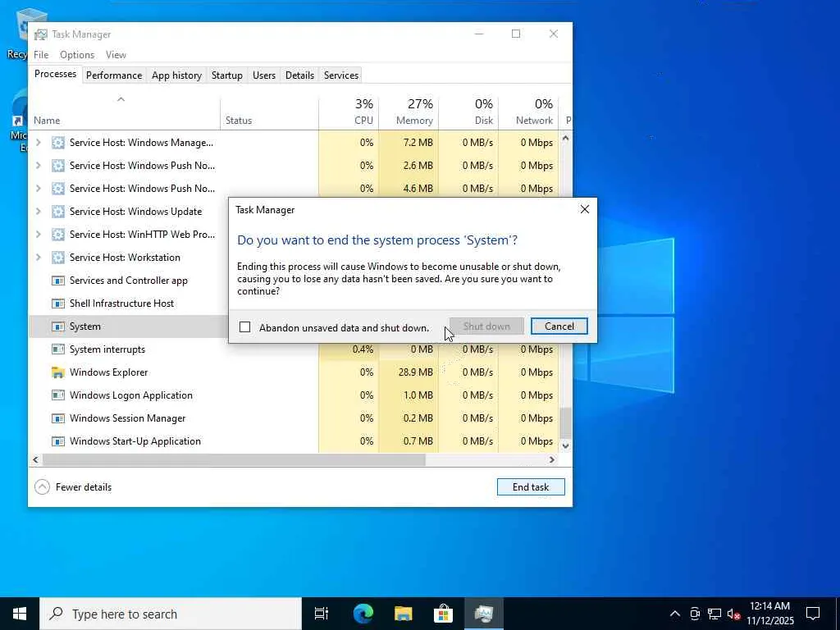Click the horizontal scrollbar right arrow
The image size is (840, 630).
[x=552, y=459]
